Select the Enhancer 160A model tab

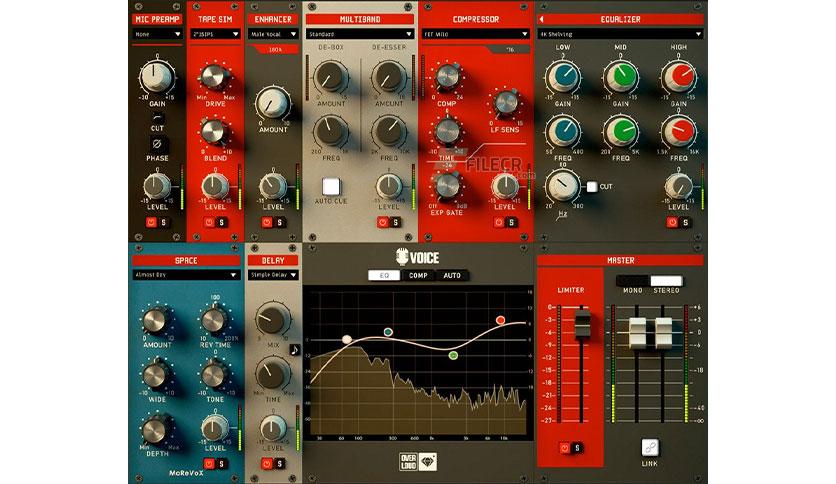pyautogui.click(x=276, y=50)
